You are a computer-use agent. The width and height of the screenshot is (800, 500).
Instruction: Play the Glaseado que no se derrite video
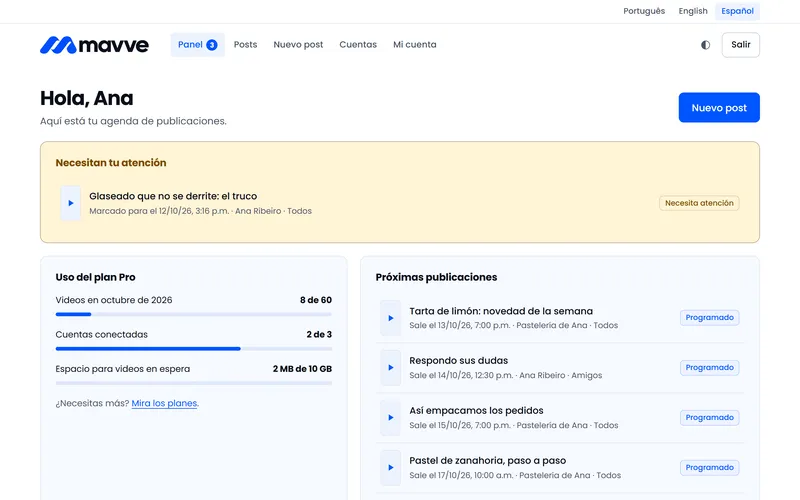click(70, 203)
